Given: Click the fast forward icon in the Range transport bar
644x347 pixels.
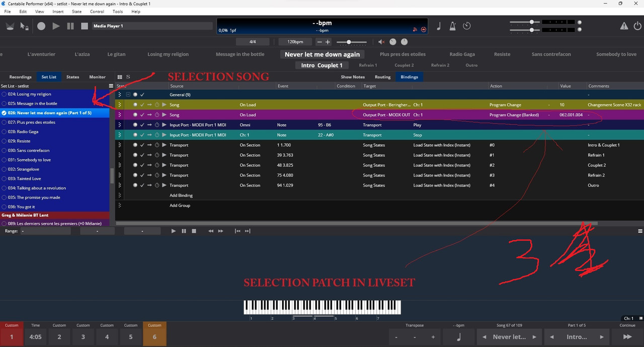Looking at the screenshot, I should click(x=220, y=231).
